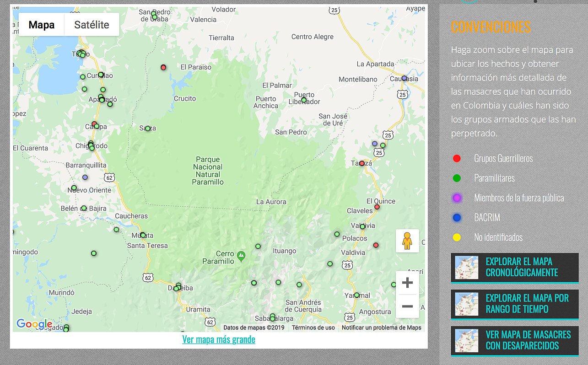This screenshot has width=588, height=365.
Task: Click the blue marker near Barranquillita
Action: (x=85, y=177)
